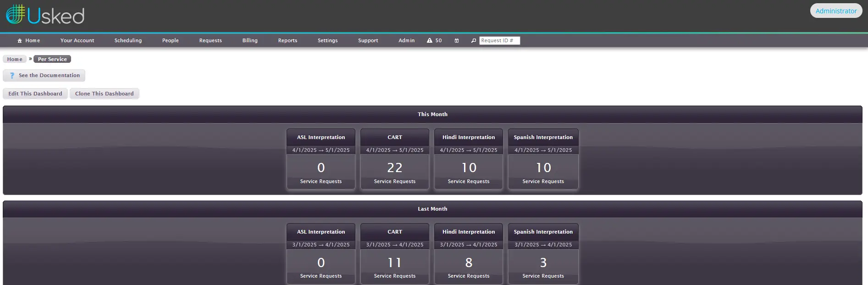Click the home icon in navigation bar

click(20, 41)
